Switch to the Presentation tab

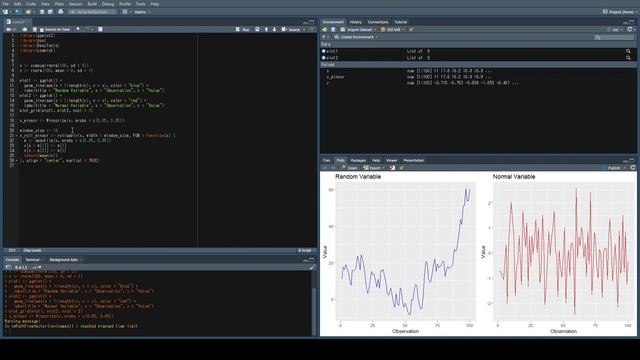pos(414,160)
